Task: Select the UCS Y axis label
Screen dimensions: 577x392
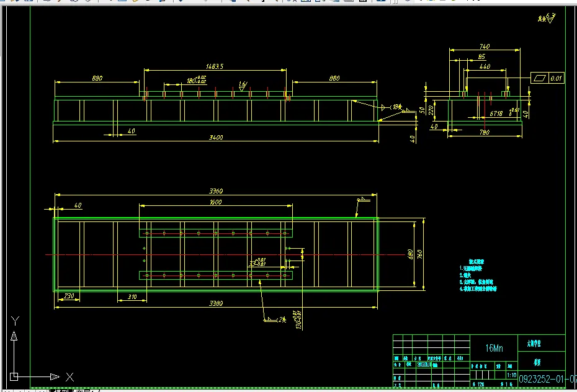Action: (x=15, y=321)
